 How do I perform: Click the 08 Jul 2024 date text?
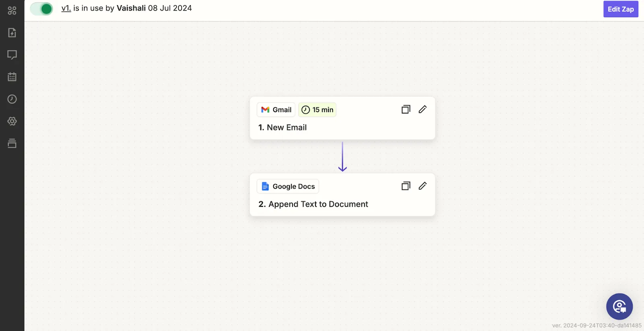tap(170, 8)
